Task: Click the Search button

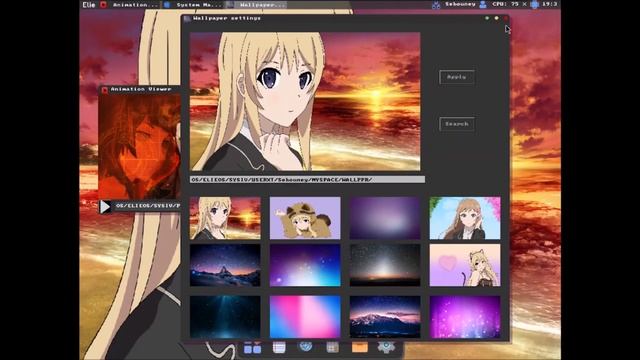Action: coord(457,124)
